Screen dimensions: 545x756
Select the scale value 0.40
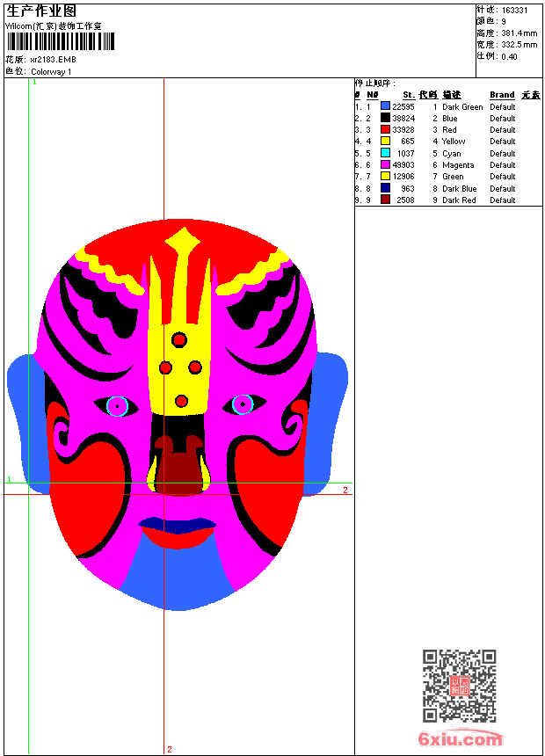pos(509,57)
